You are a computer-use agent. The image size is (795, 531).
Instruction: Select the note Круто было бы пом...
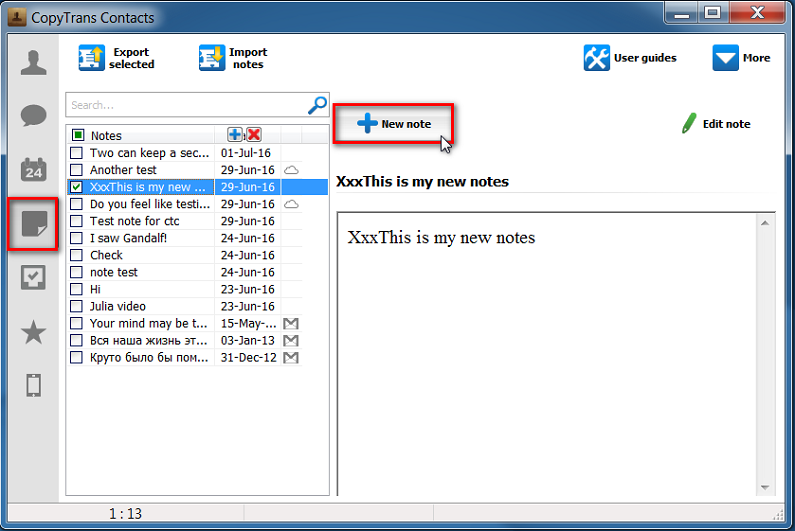pyautogui.click(x=149, y=358)
